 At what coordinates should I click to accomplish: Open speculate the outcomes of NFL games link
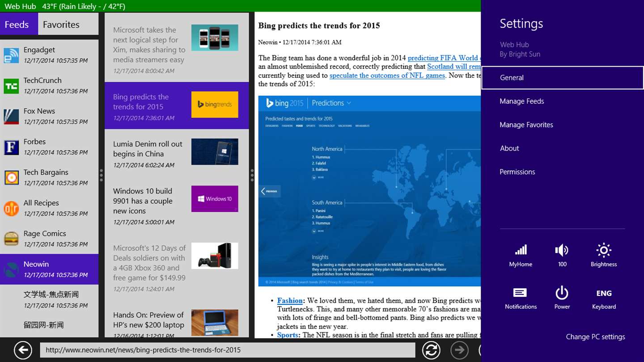(387, 75)
